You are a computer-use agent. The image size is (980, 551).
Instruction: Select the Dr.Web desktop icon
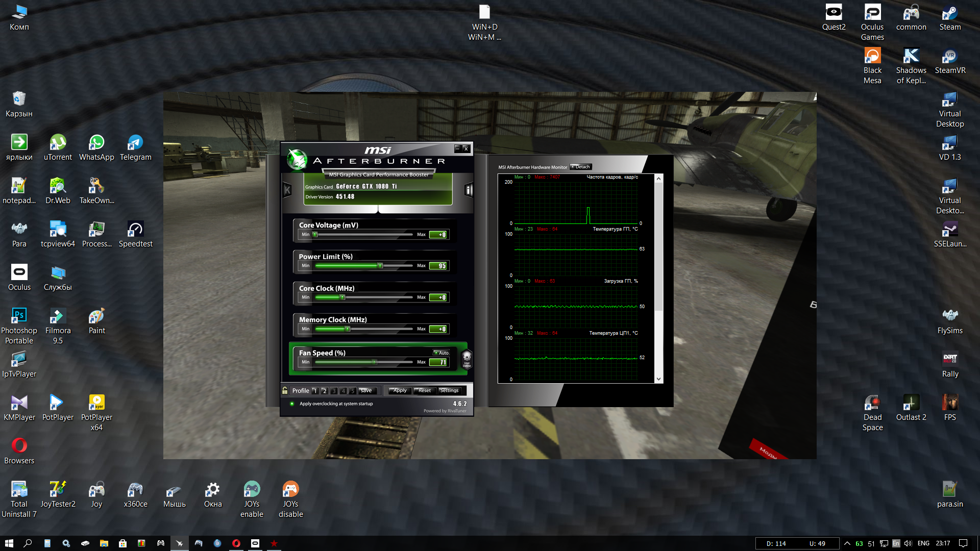tap(58, 191)
